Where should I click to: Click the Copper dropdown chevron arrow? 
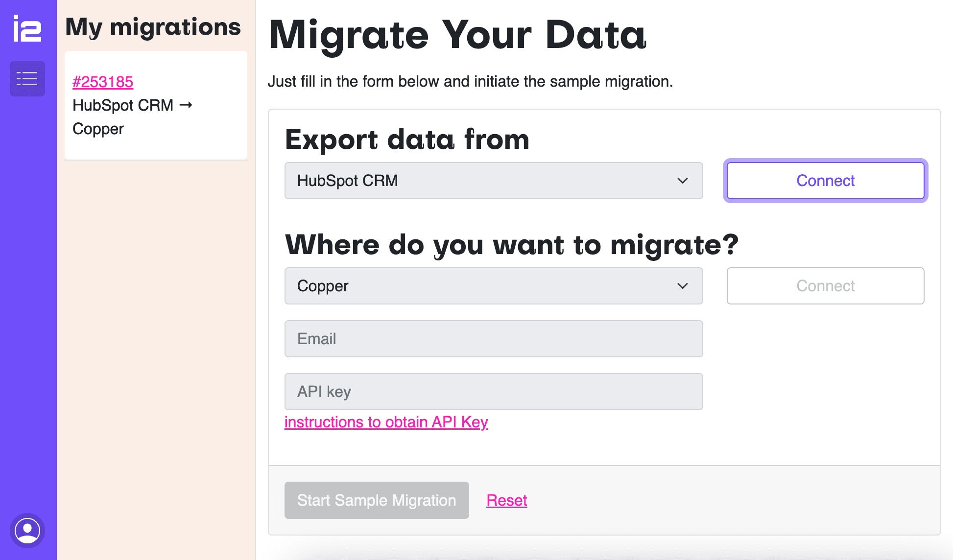coord(682,286)
